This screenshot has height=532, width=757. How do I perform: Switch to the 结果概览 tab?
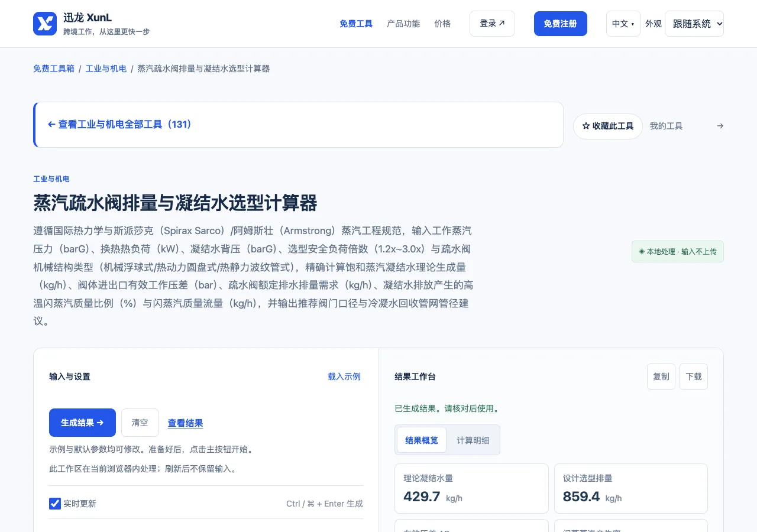[x=422, y=440]
